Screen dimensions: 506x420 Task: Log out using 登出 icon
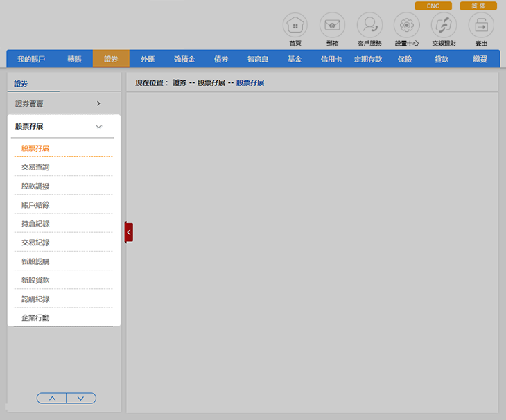tap(481, 26)
